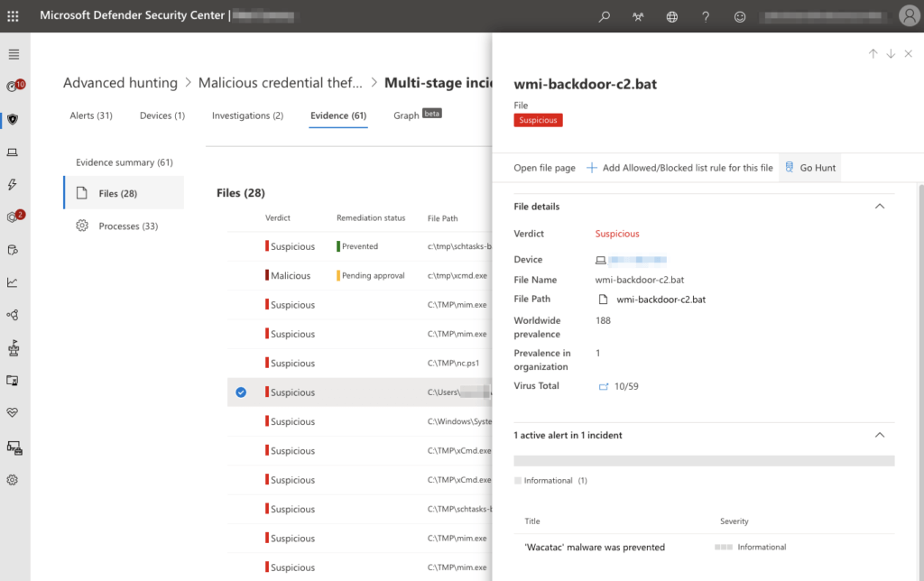Open Partners & APIs via the share icon
Screen dimensions: 924x581
(x=12, y=314)
